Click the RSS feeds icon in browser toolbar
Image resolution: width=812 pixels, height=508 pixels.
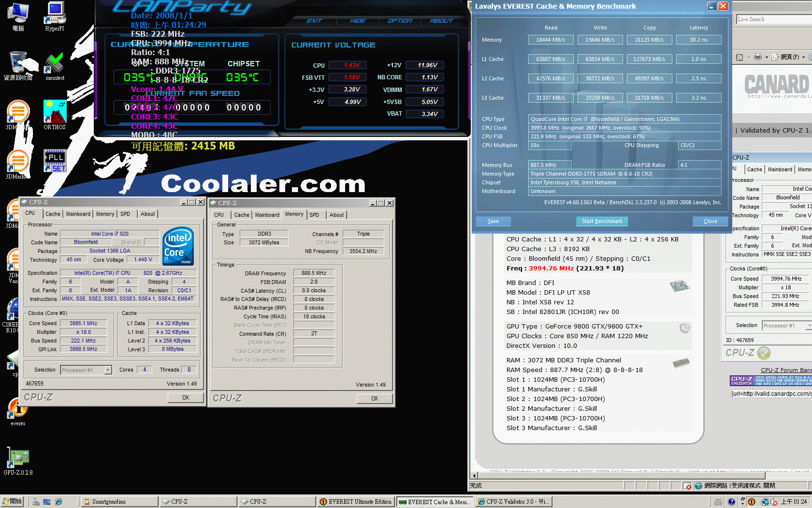[739, 57]
